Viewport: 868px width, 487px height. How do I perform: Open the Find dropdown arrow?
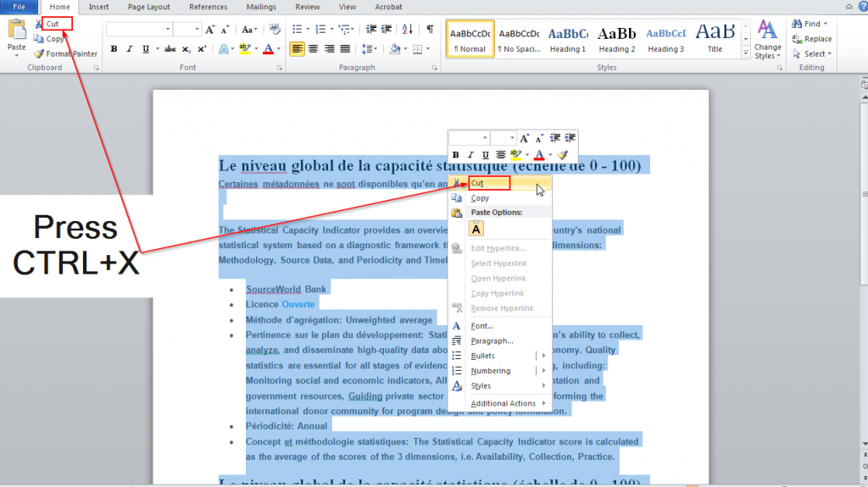point(826,24)
